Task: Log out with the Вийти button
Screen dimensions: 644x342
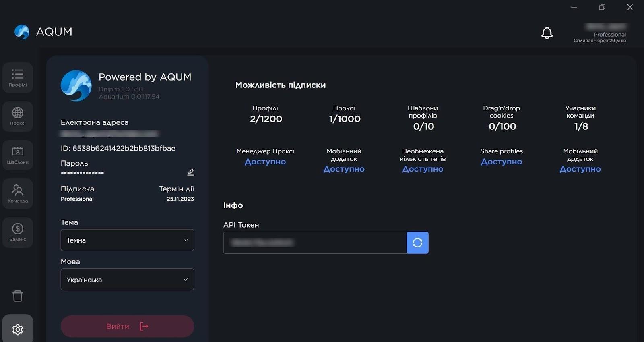Action: tap(127, 326)
